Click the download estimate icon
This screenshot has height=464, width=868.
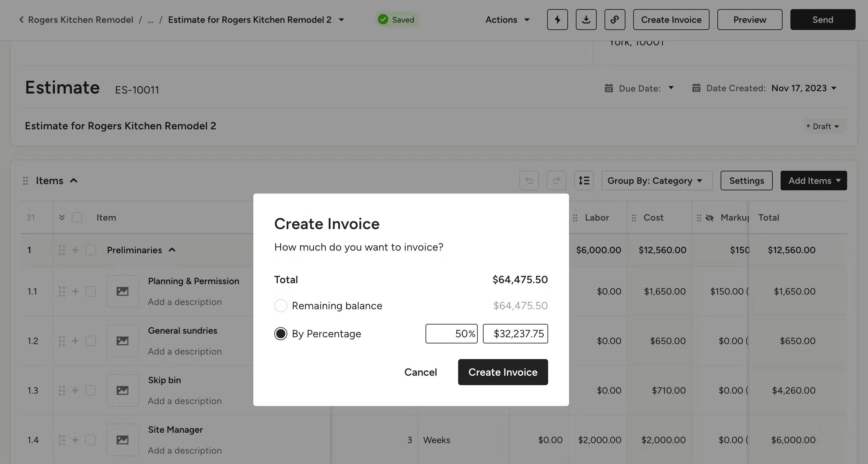(586, 20)
